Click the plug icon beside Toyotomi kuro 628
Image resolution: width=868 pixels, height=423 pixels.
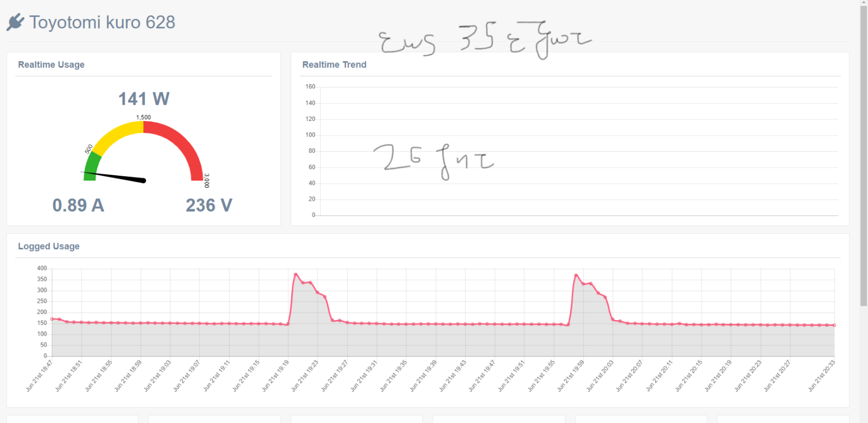pos(15,22)
